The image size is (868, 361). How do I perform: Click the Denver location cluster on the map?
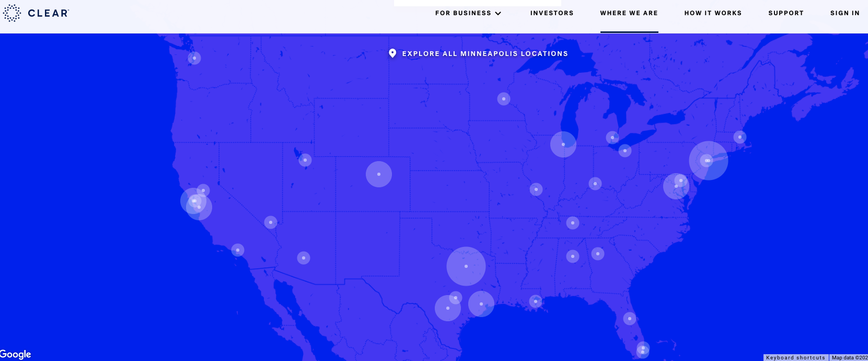pyautogui.click(x=379, y=174)
